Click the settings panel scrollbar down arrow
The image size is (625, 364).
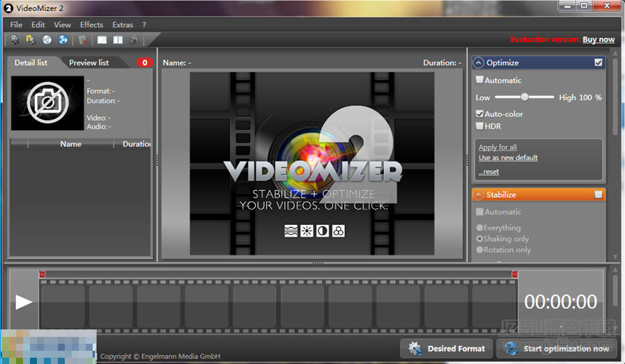click(615, 258)
